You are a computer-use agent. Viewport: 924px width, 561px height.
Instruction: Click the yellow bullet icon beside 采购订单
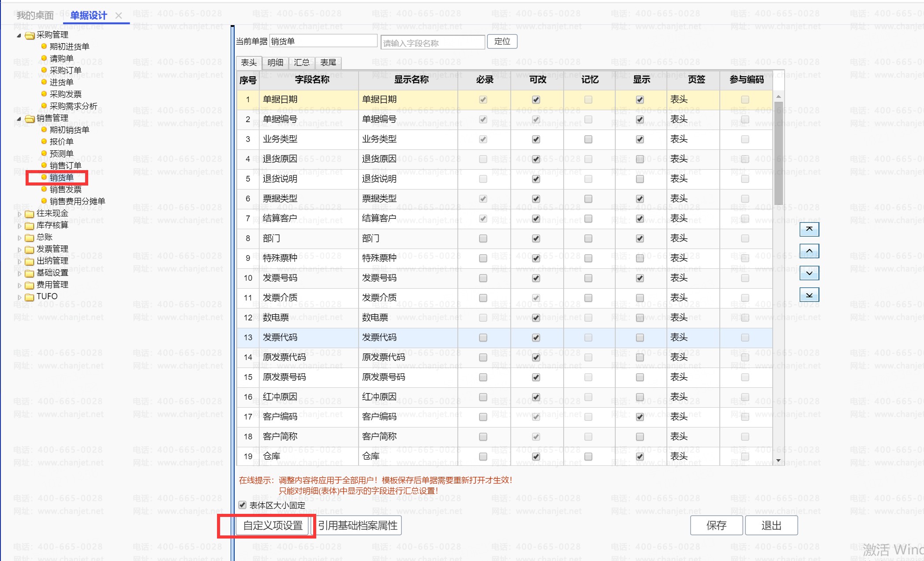[44, 70]
